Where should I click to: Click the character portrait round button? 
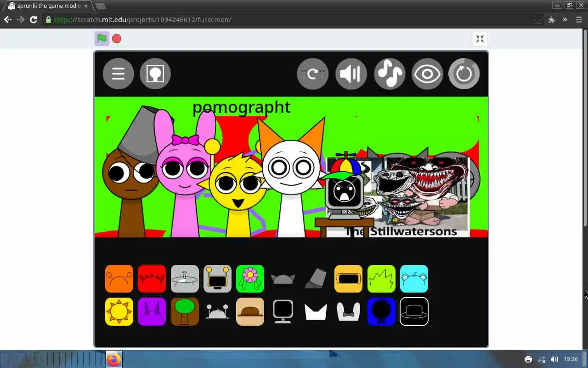(x=155, y=74)
